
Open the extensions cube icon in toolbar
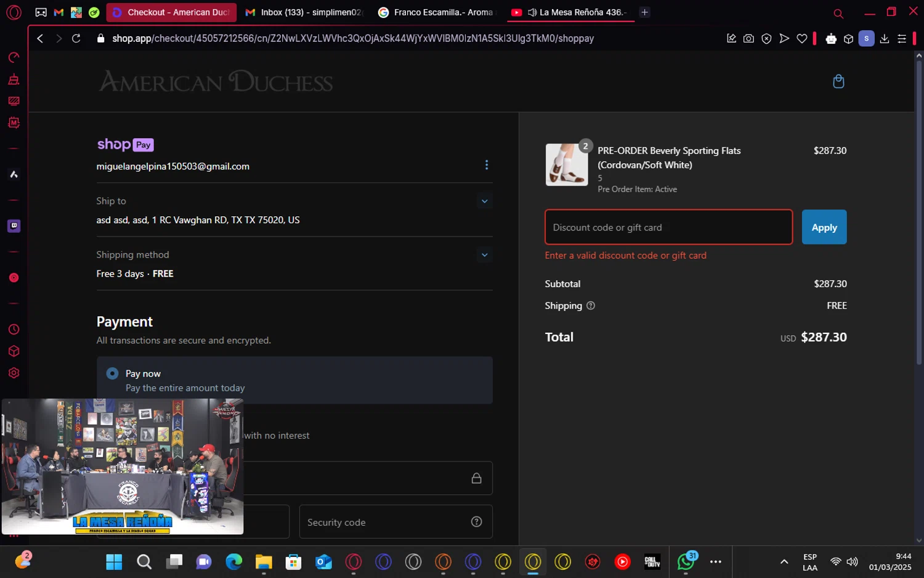848,38
